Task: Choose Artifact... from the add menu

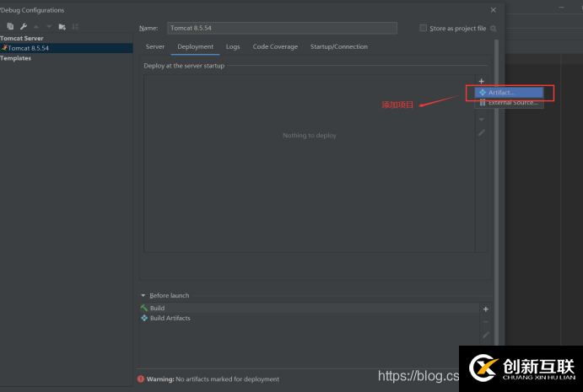Action: tap(509, 93)
